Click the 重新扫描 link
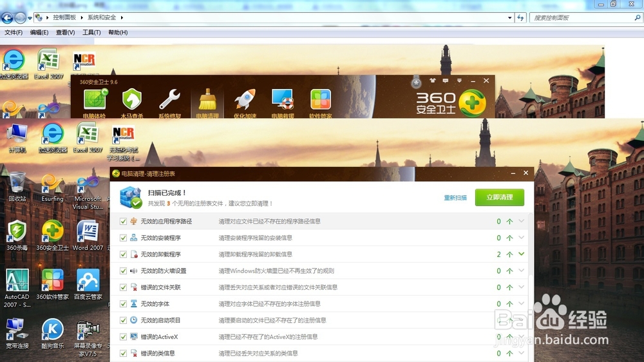 click(455, 198)
